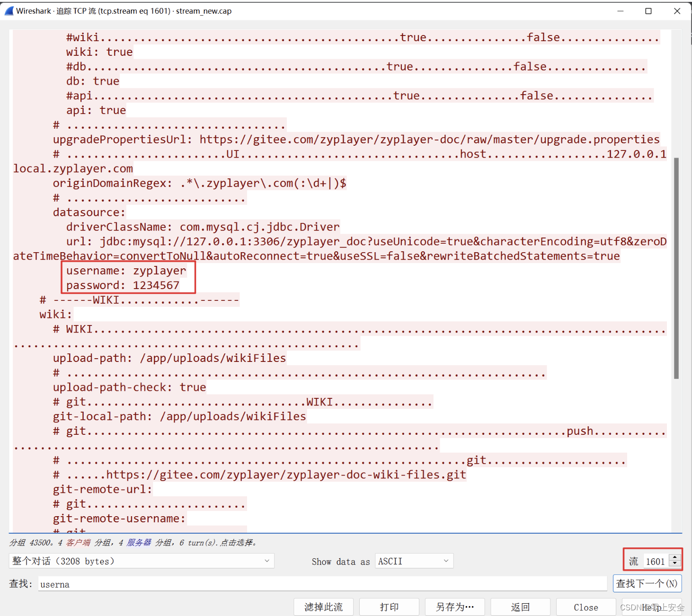
Task: Click the vertical scrollbar of stream content
Action: point(676,268)
